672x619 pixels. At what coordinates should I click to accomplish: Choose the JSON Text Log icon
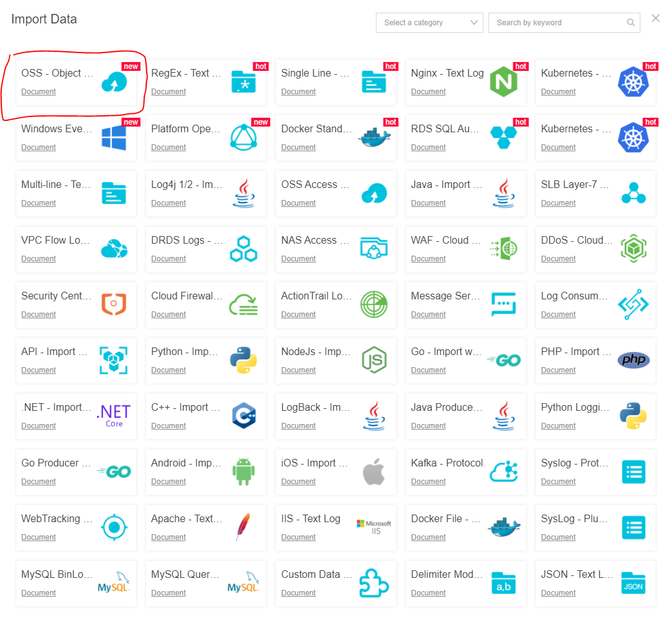633,583
